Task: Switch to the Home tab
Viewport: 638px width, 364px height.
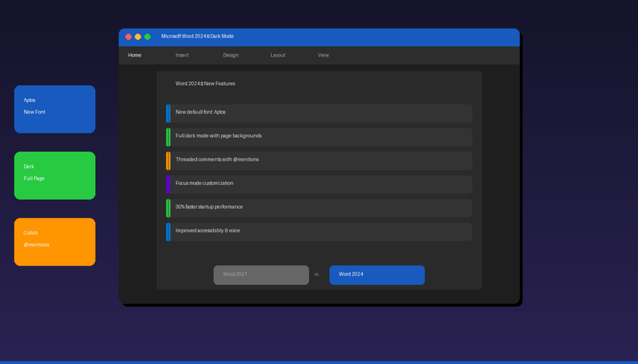Action: [134, 55]
